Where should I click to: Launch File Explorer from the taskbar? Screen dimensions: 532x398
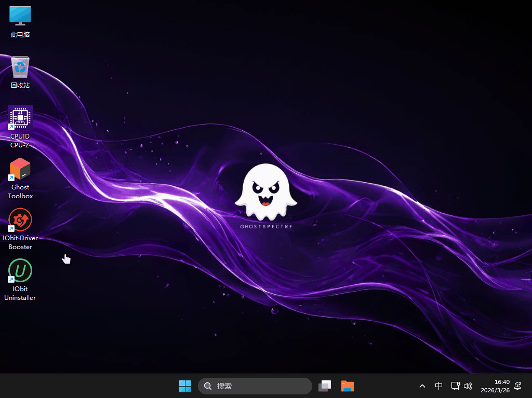pos(348,386)
